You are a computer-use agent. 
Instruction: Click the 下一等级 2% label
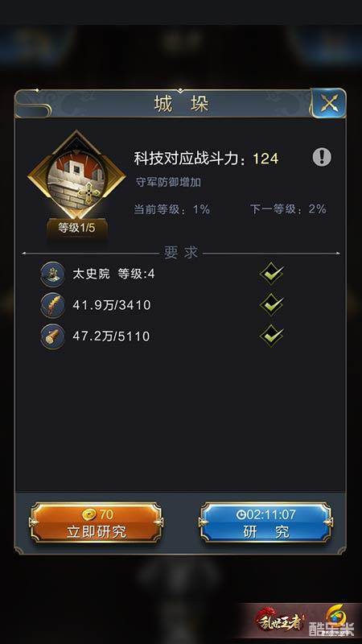pos(288,209)
